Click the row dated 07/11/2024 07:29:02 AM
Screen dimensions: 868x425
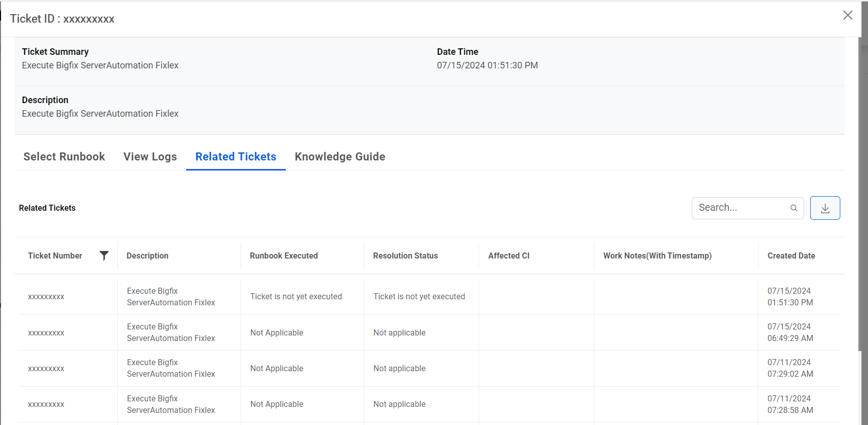[46, 369]
